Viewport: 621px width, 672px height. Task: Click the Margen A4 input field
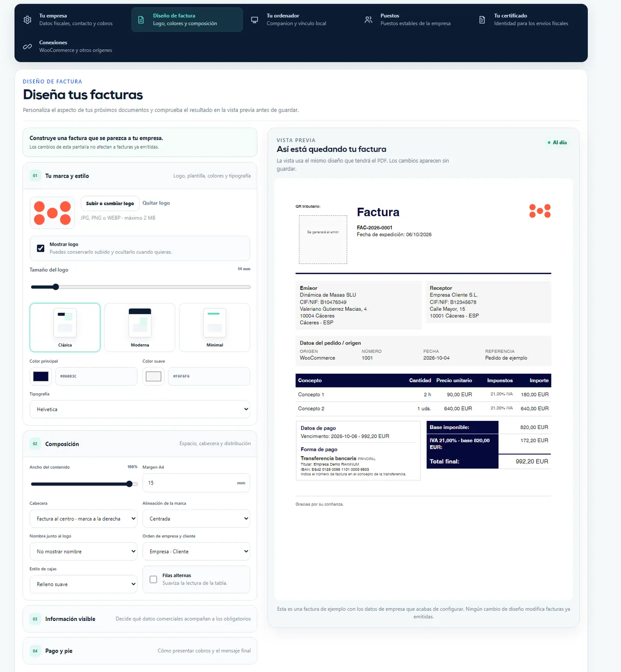(196, 483)
